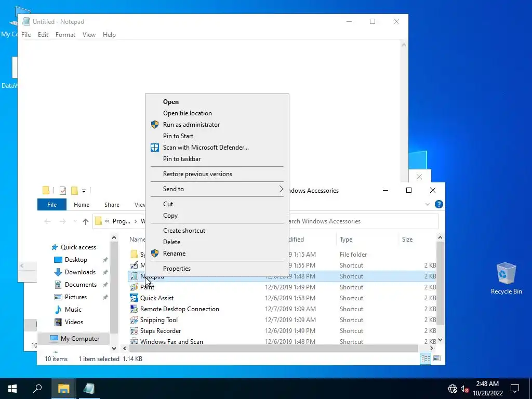Click the shield icon beside Rename

pos(155,254)
